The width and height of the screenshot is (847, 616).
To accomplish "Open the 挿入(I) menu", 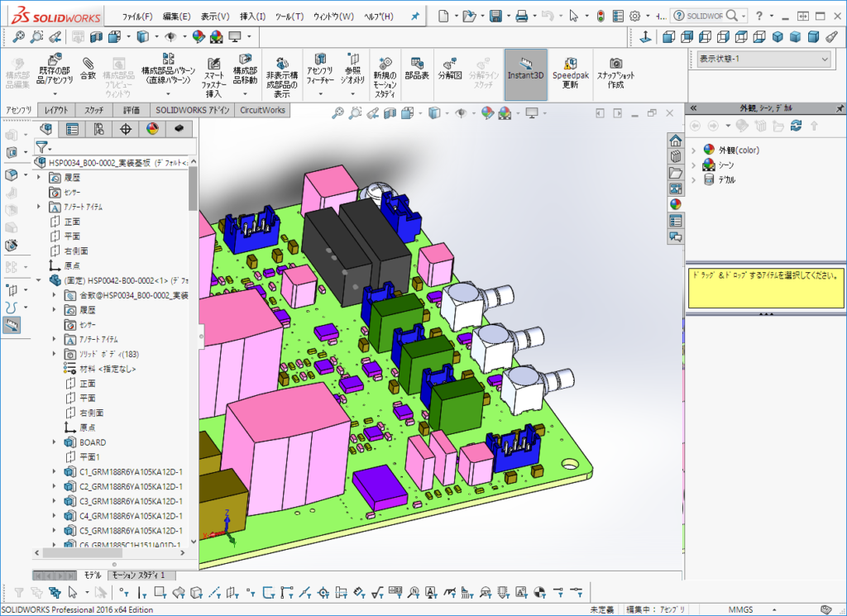I will (252, 17).
